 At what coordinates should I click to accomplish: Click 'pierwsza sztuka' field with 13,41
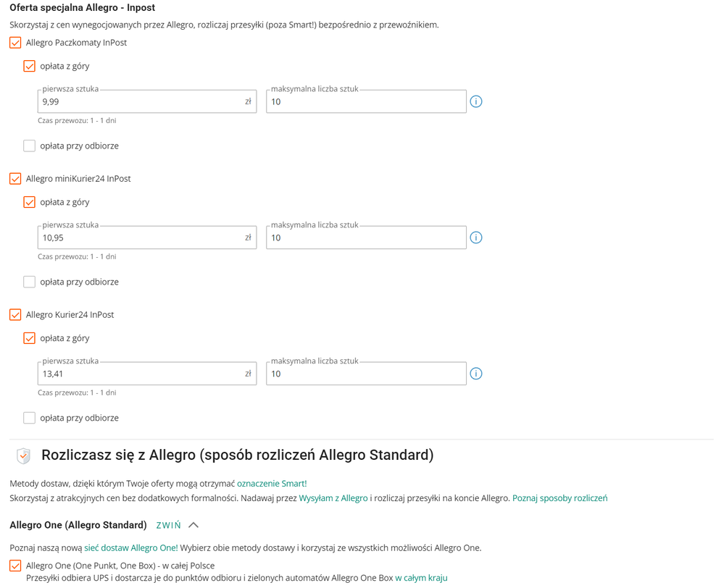pos(147,374)
